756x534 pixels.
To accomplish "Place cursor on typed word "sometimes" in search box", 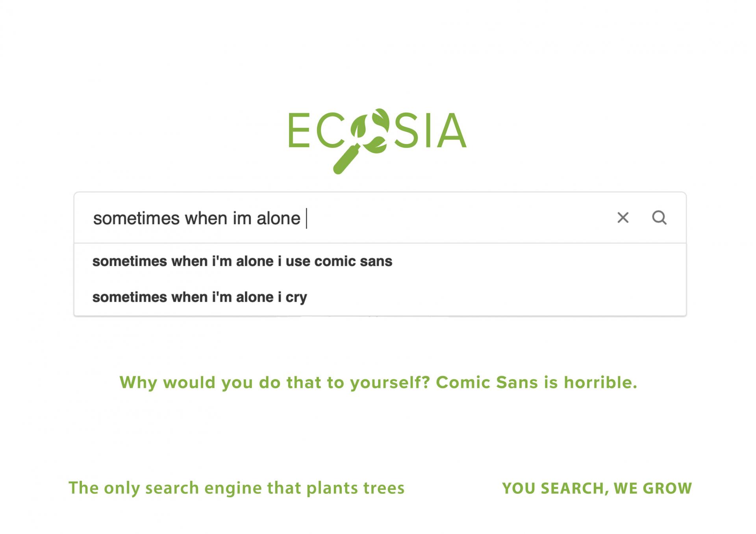I will [x=136, y=218].
